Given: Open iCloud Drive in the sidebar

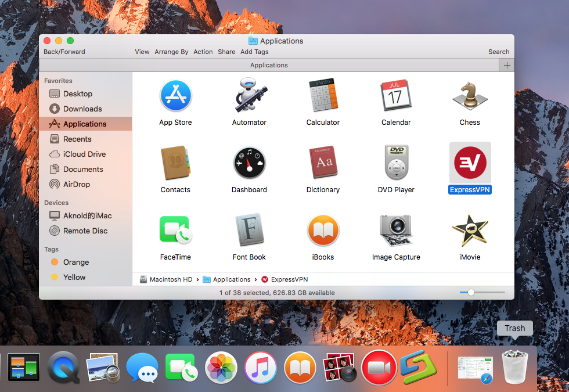Looking at the screenshot, I should pyautogui.click(x=85, y=154).
